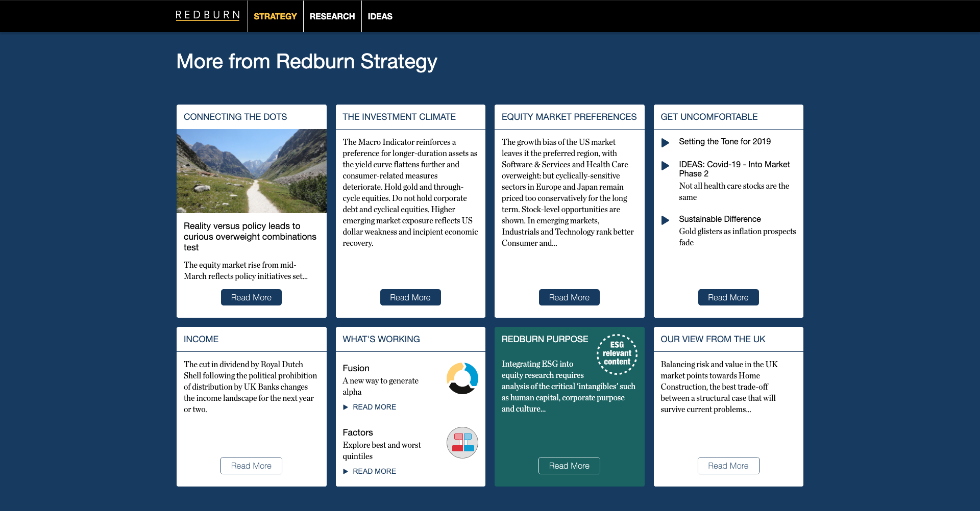Click READ MORE link under Fusion
Viewport: 980px width, 511px height.
(374, 407)
